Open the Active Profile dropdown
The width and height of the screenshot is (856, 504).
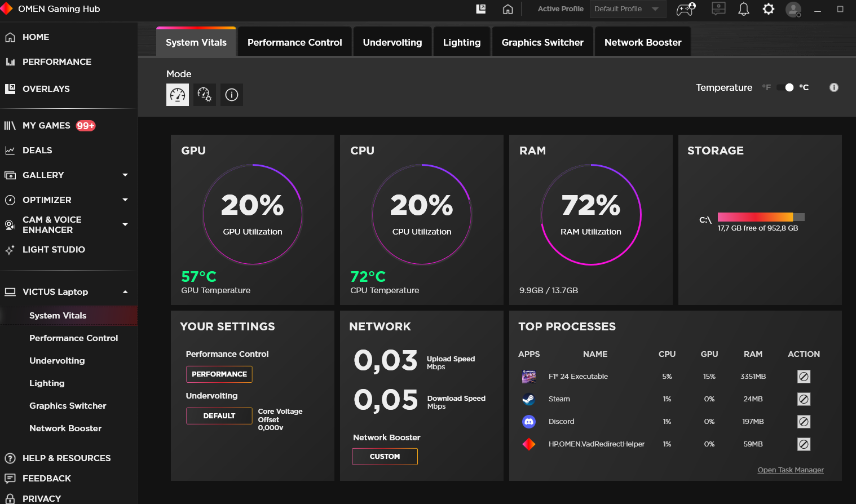tap(628, 9)
